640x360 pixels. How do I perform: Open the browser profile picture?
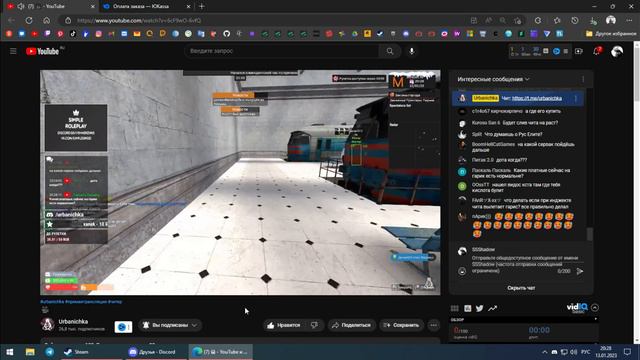[x=611, y=20]
